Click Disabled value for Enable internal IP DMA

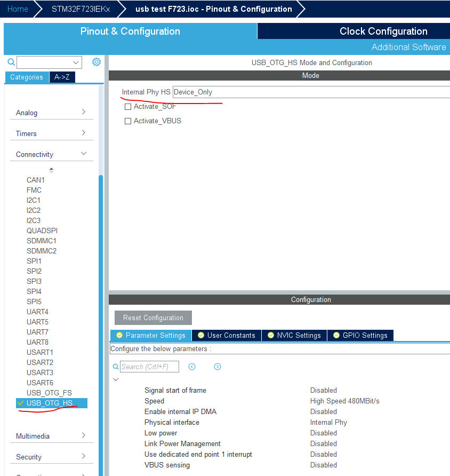coord(323,411)
